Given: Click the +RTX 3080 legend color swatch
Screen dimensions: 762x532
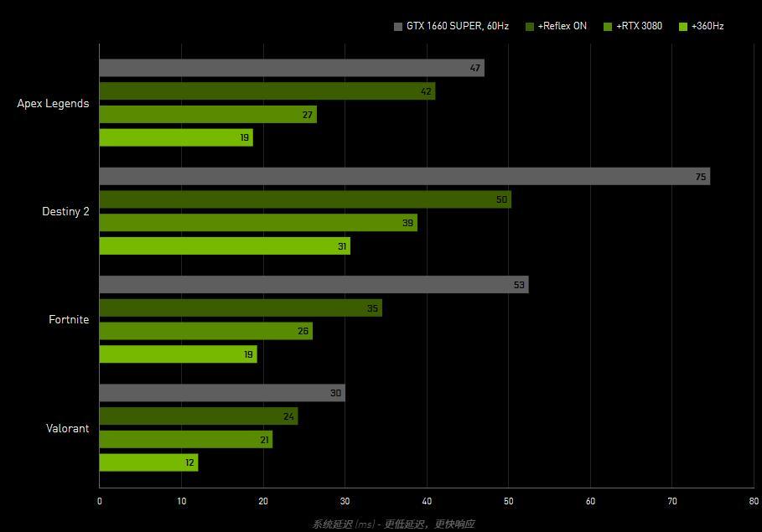Looking at the screenshot, I should point(608,27).
